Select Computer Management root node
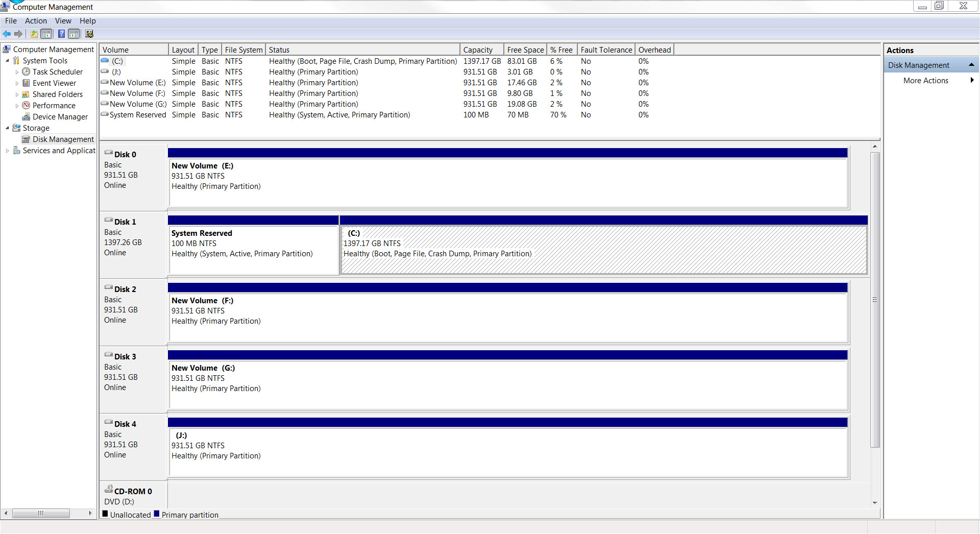Screen dimensions: 980x534 point(54,50)
